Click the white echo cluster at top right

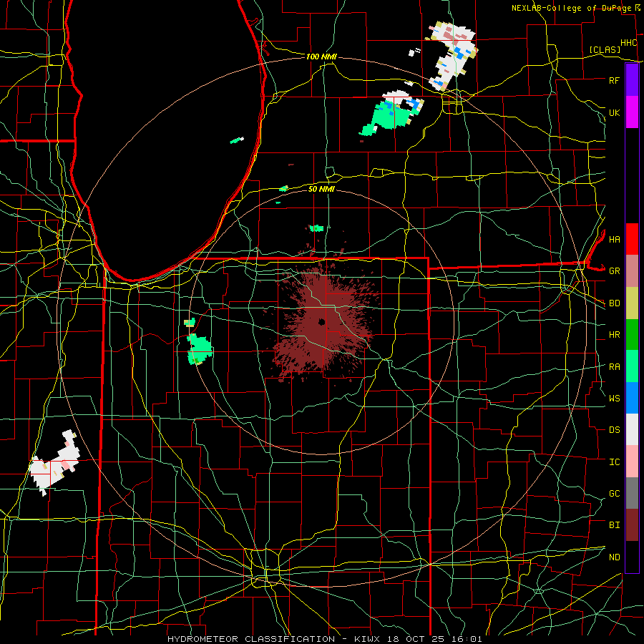point(452,55)
